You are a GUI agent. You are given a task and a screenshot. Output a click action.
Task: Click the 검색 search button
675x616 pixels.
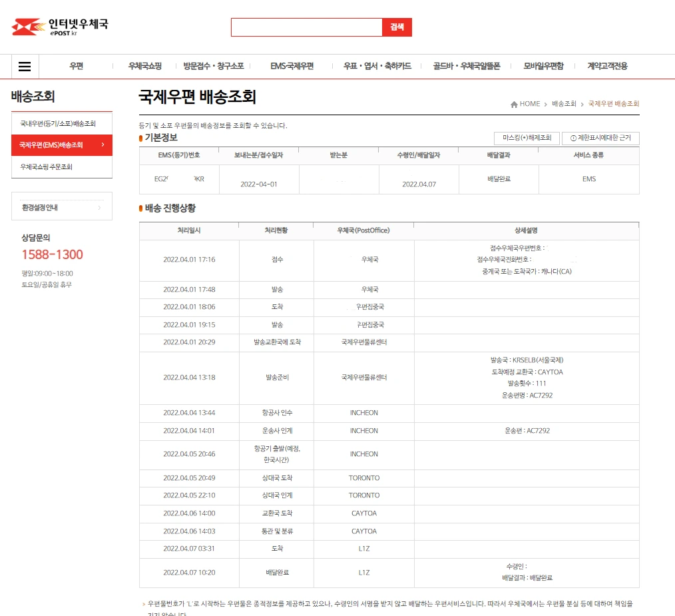coord(397,27)
